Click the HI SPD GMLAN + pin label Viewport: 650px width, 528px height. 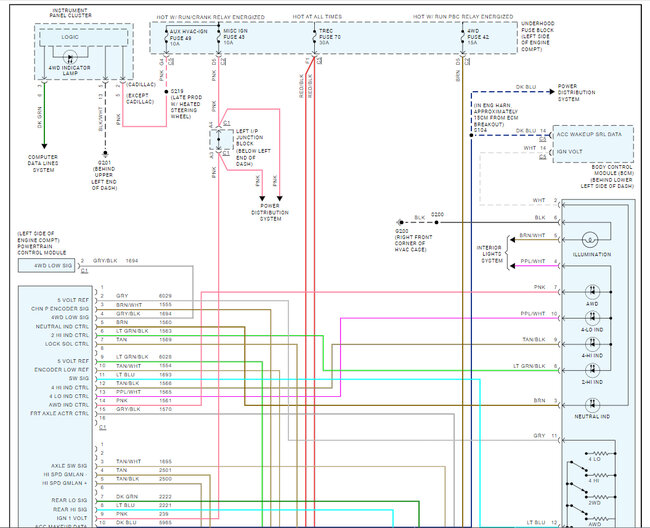(x=65, y=484)
